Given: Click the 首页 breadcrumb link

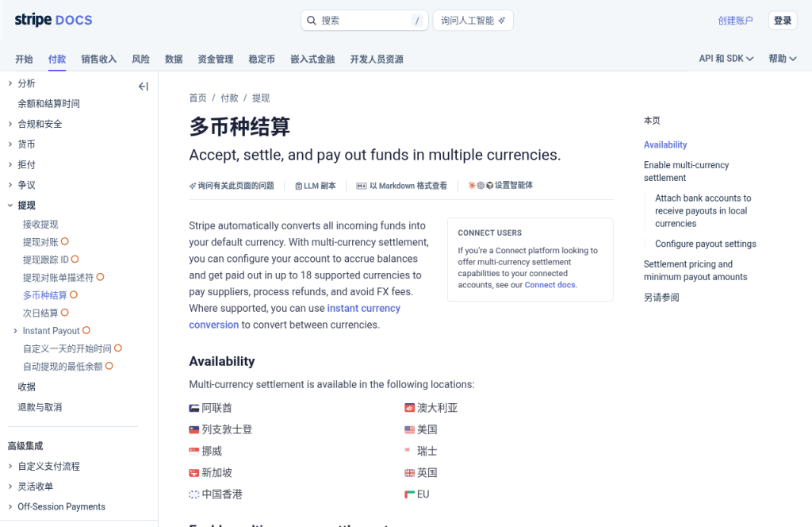Looking at the screenshot, I should [x=197, y=98].
